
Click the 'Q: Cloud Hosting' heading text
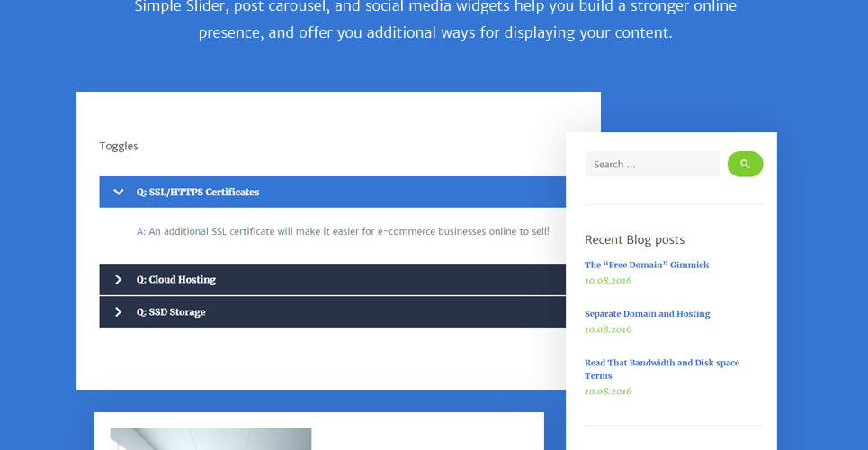coord(176,279)
